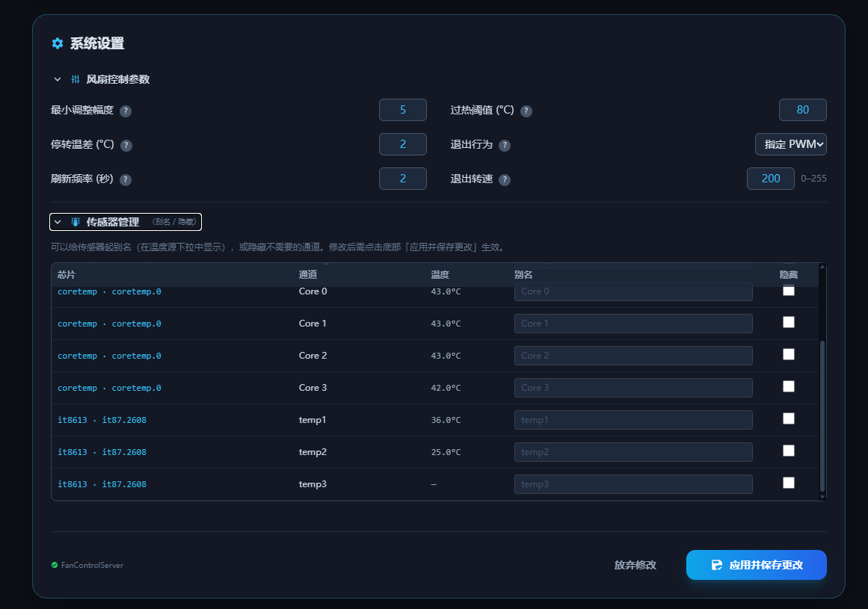This screenshot has height=609, width=868.
Task: Click the save icon in 应用并保存更改
Action: click(717, 565)
